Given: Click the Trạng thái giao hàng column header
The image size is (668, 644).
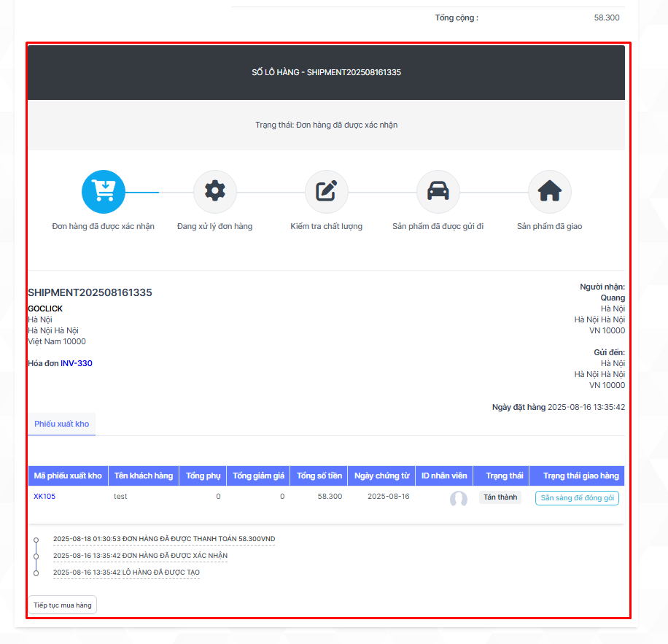Looking at the screenshot, I should pyautogui.click(x=580, y=476).
